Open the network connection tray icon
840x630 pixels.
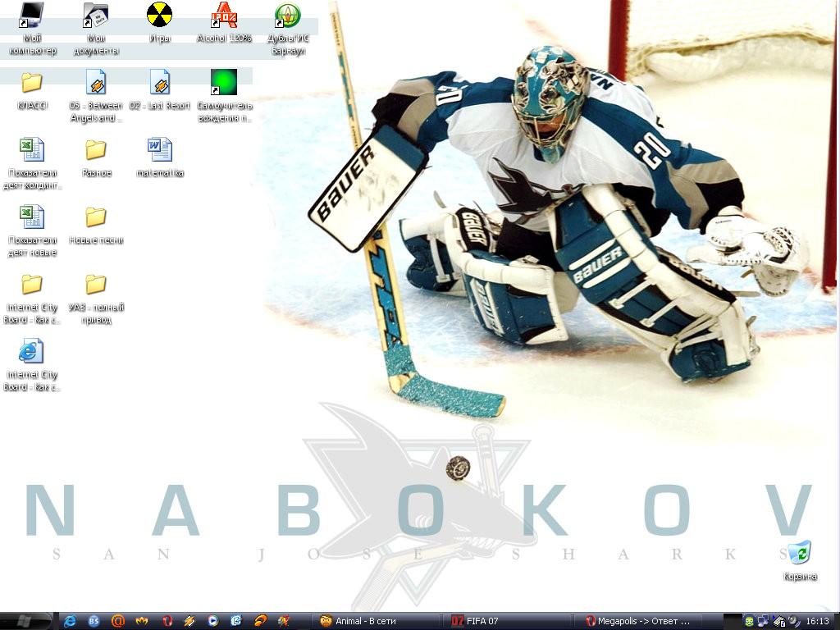pyautogui.click(x=763, y=622)
